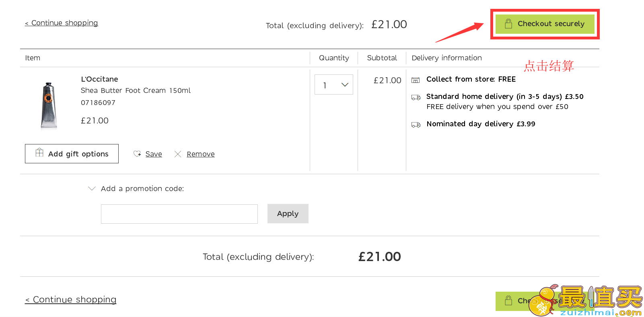Click the heart save icon
The image size is (644, 317).
137,154
